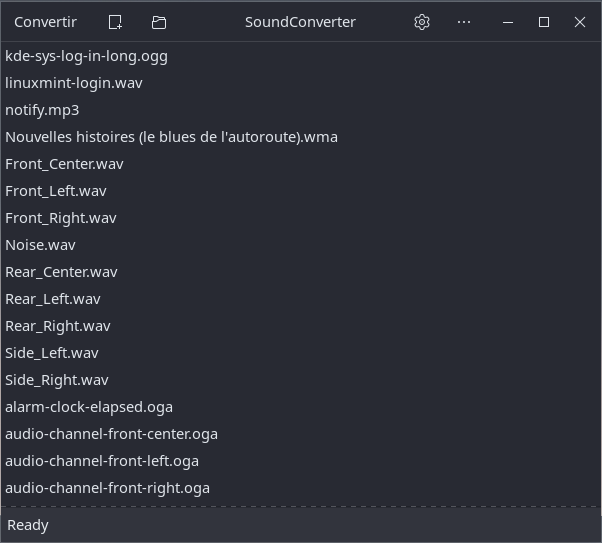
Task: Select alarm-clock-elapsed.oga file
Action: pos(301,407)
